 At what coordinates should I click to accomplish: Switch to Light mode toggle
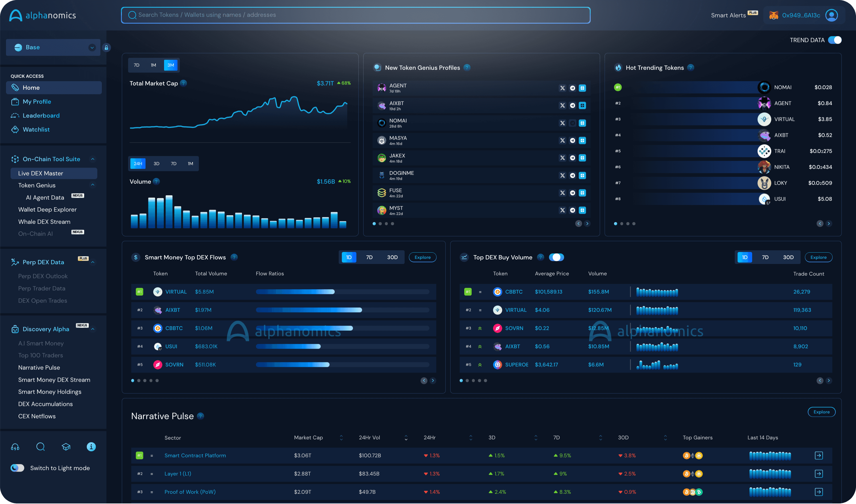point(17,468)
